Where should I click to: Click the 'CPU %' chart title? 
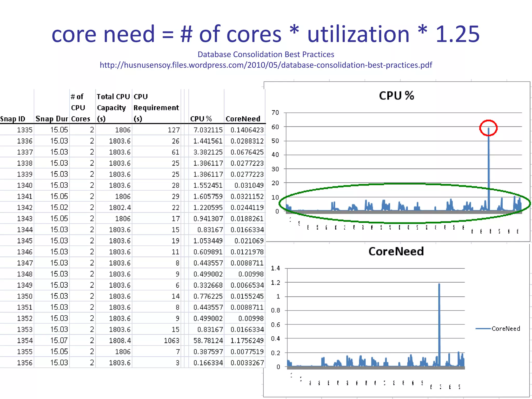tap(396, 96)
